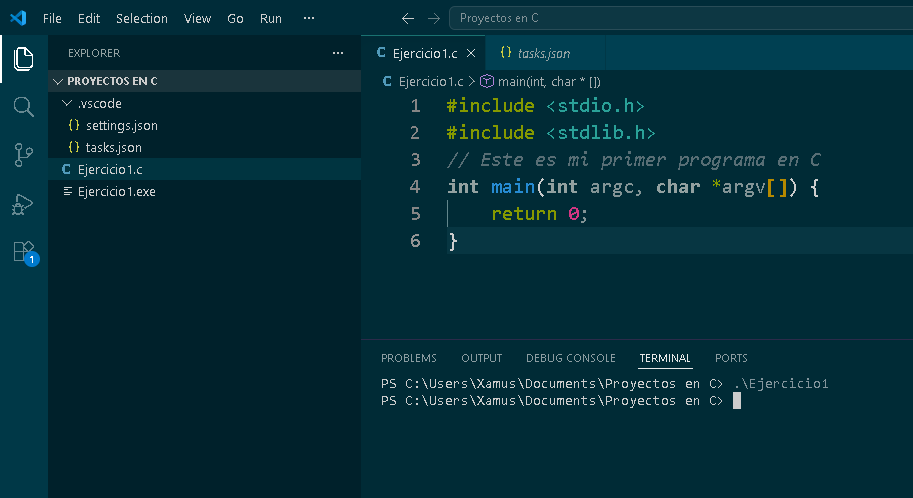The height and width of the screenshot is (498, 913).
Task: Select Ejercicio1.c in the explorer tree
Action: (x=204, y=169)
